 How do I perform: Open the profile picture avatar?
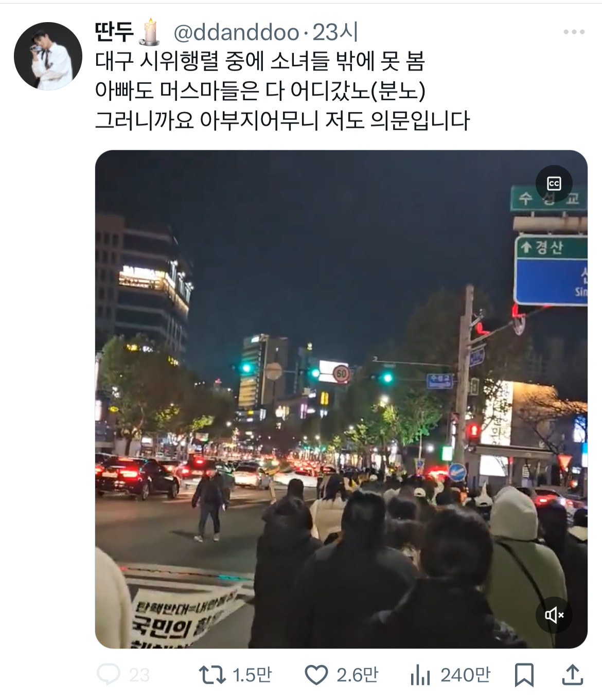tap(48, 56)
